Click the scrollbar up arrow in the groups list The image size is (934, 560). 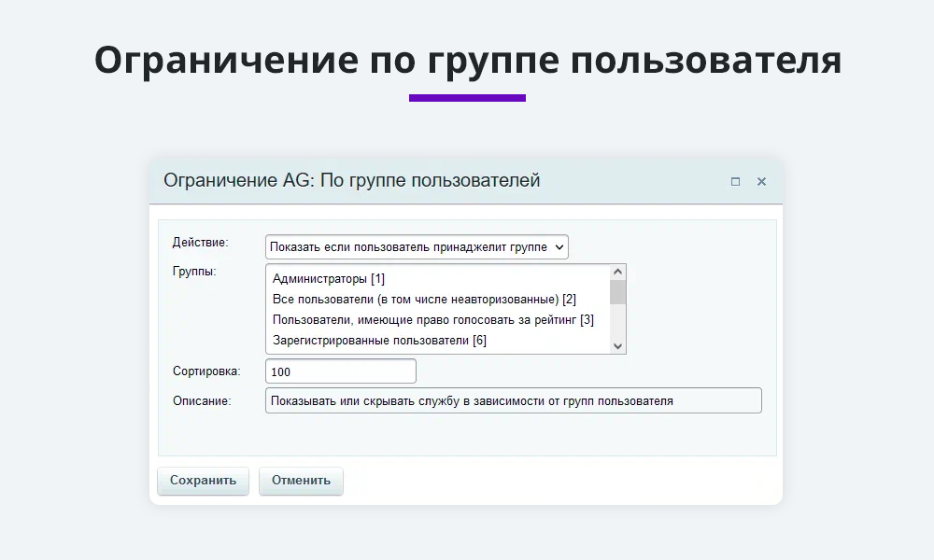[x=617, y=271]
